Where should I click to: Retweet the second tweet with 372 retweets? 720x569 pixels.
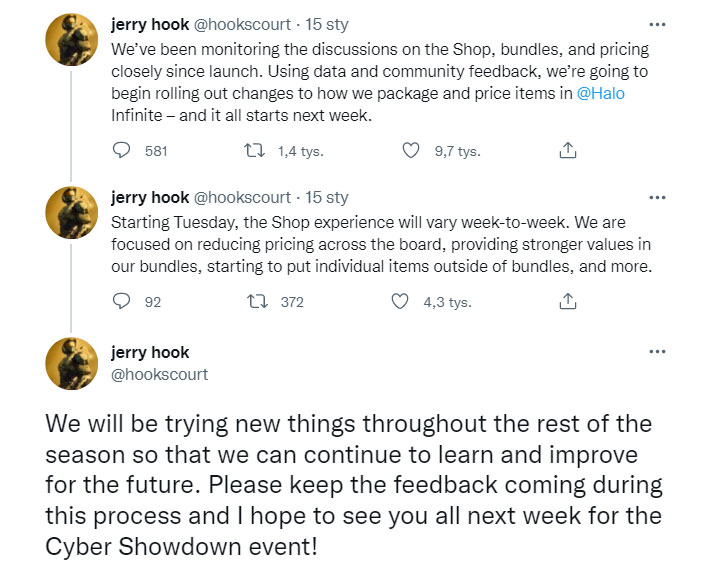(255, 301)
